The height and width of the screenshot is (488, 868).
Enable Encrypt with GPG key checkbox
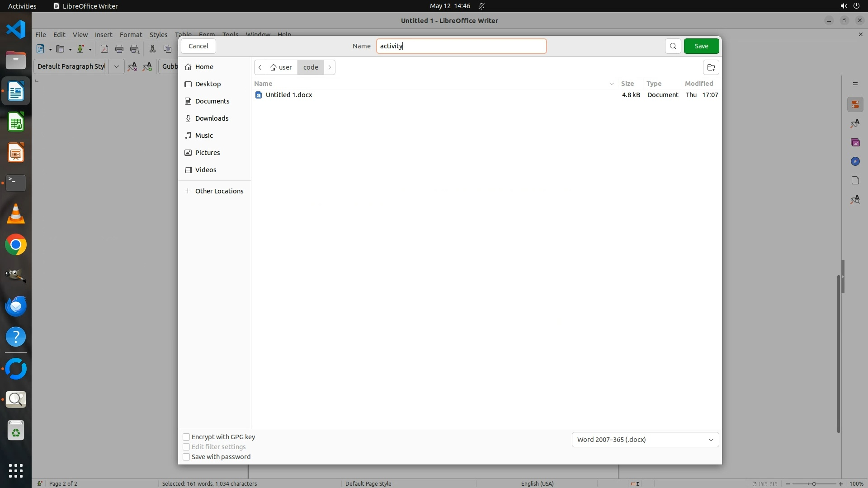[186, 437]
